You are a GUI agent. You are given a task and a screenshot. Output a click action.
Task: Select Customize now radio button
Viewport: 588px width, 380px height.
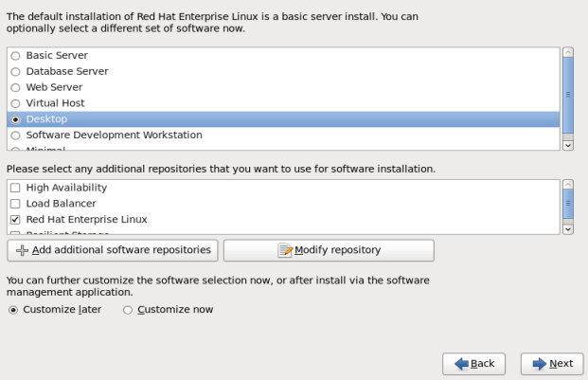(x=128, y=310)
